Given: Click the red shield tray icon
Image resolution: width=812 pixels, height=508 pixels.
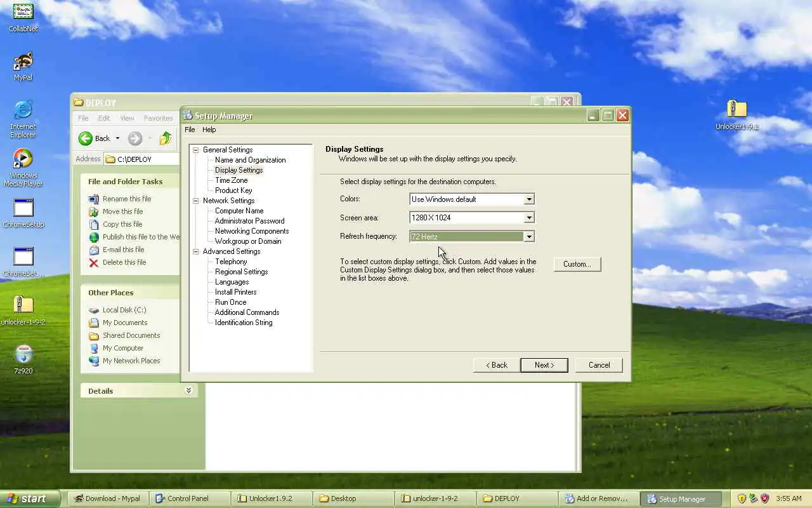Looking at the screenshot, I should (x=764, y=498).
